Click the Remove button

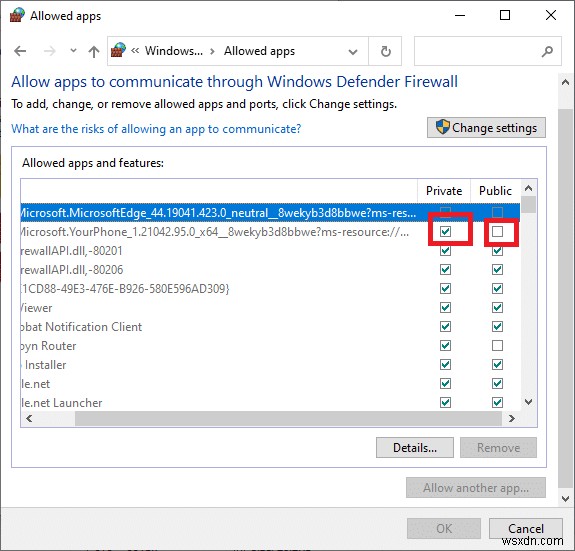[498, 448]
